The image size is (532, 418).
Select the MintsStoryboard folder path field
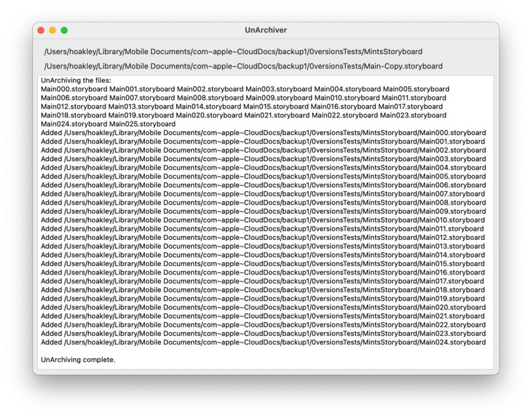(233, 51)
